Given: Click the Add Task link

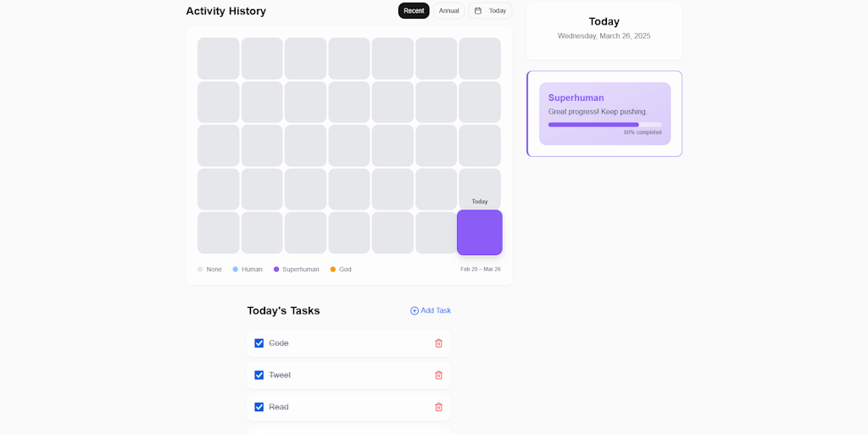Looking at the screenshot, I should tap(431, 310).
